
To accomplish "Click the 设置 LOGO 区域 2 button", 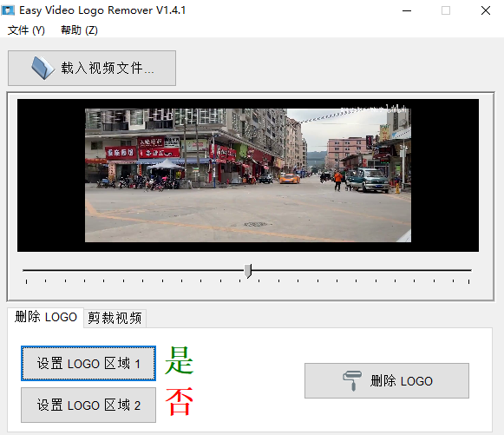I will 88,405.
